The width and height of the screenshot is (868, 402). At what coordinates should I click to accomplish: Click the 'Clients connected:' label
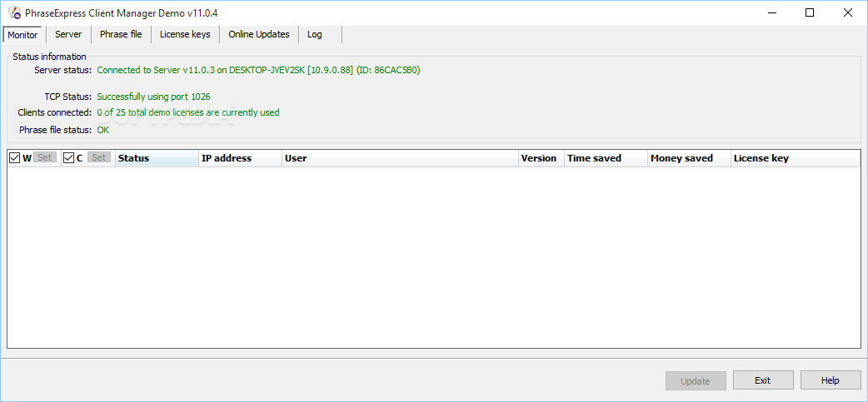55,112
